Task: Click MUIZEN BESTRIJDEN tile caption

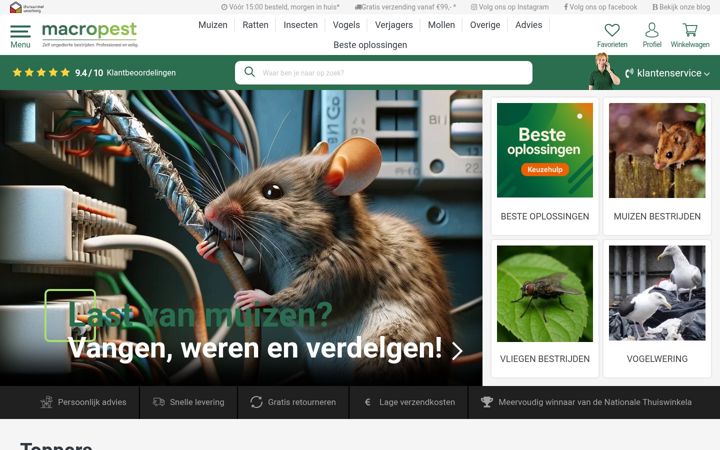Action: point(657,216)
